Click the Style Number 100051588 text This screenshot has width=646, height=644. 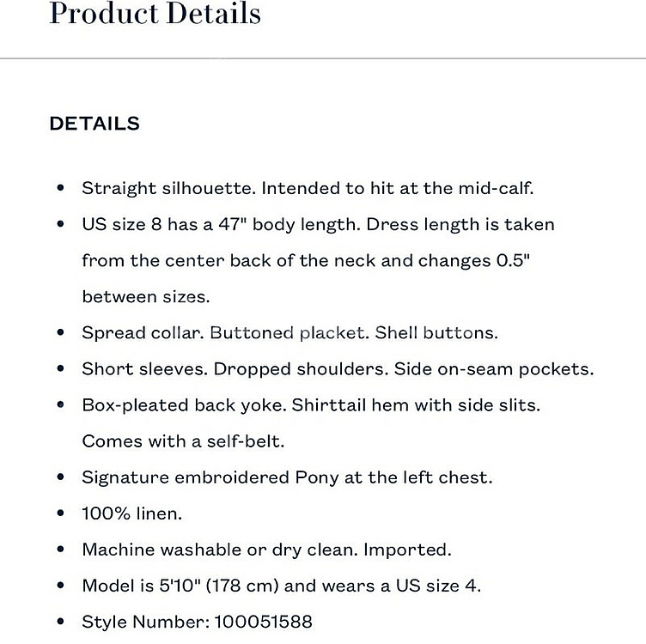(197, 622)
